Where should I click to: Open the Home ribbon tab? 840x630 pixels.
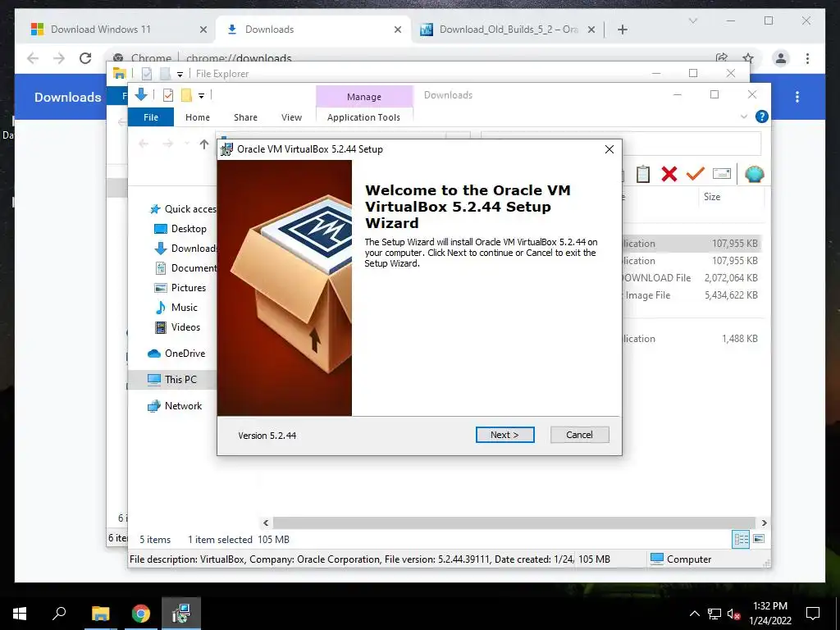pos(198,116)
